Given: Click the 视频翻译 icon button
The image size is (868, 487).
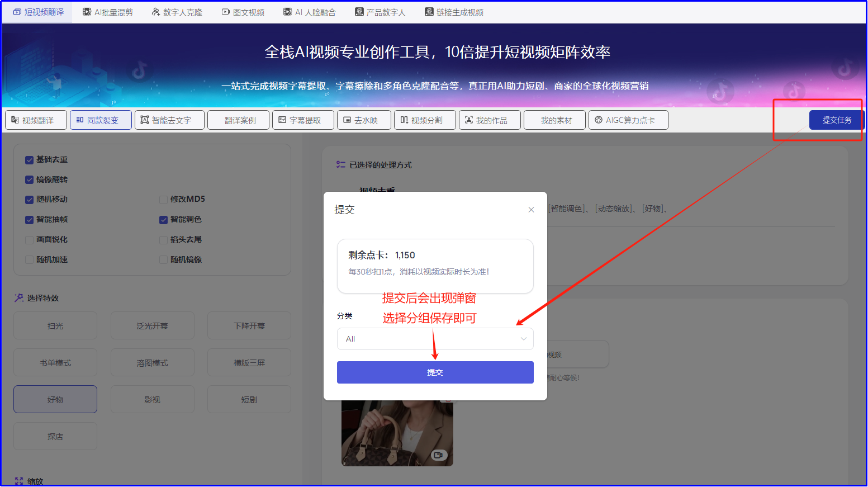Looking at the screenshot, I should [36, 120].
